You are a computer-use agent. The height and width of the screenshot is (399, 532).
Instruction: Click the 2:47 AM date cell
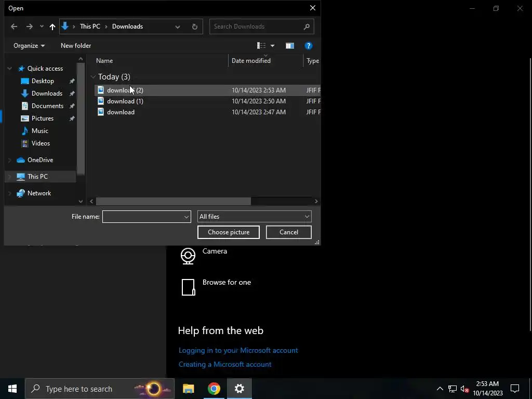[259, 112]
